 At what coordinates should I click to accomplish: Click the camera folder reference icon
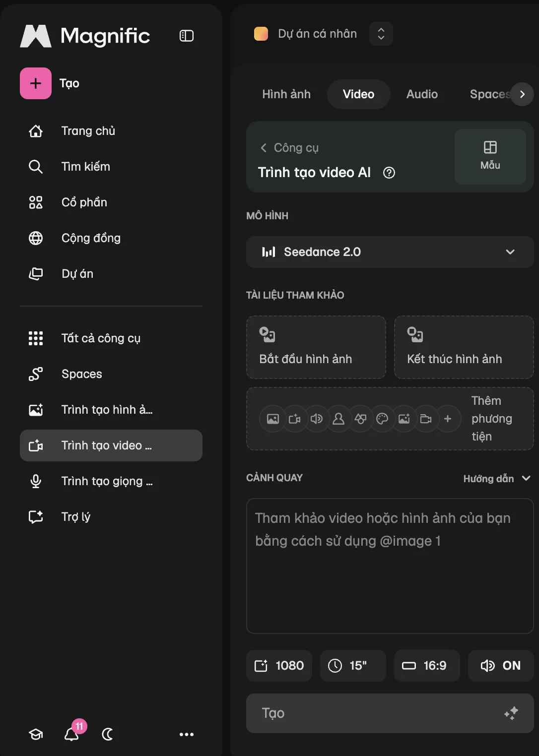pos(426,419)
